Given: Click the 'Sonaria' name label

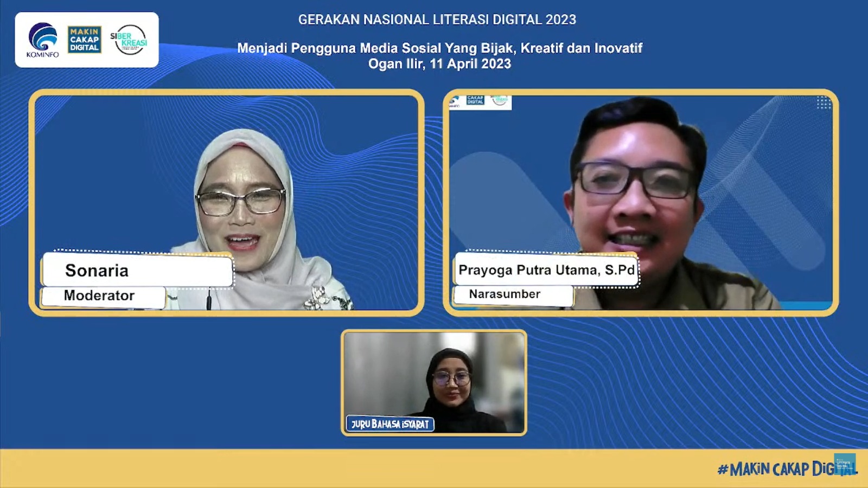Looking at the screenshot, I should coord(137,270).
